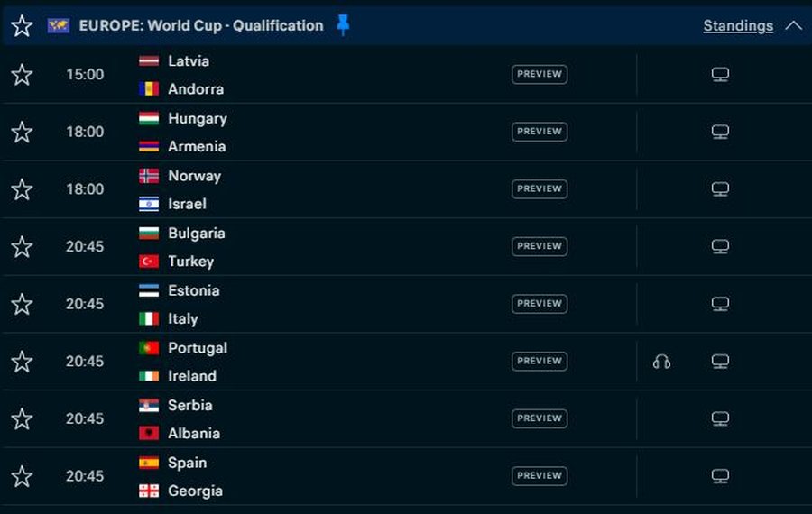
Task: Click the TV icon for Serbia vs Albania
Action: point(720,418)
